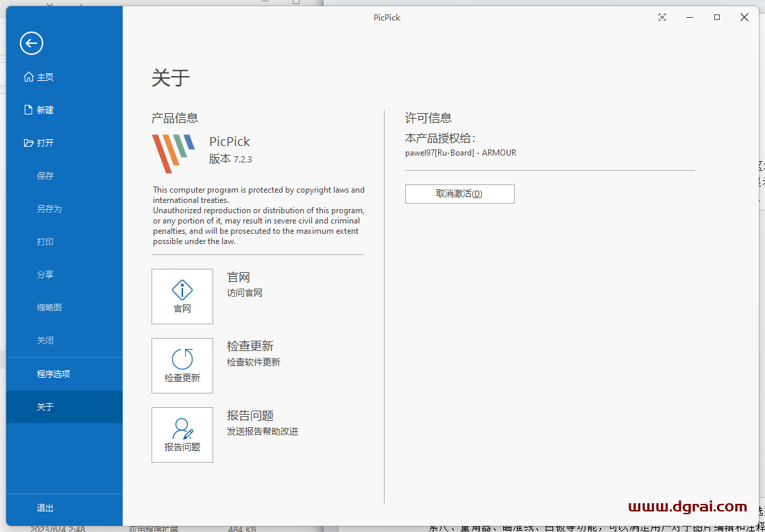Select 新建 in the sidebar
The image size is (765, 532).
[x=64, y=110]
